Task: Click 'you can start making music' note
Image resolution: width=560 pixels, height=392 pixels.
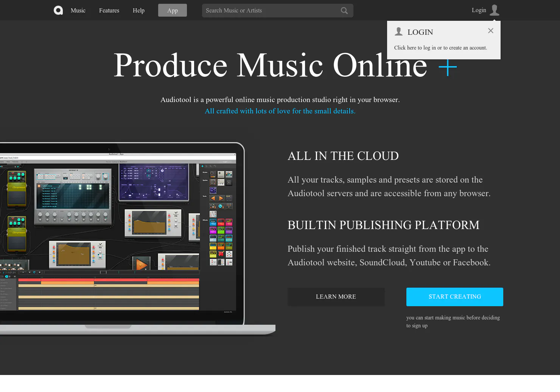Action: 453,321
